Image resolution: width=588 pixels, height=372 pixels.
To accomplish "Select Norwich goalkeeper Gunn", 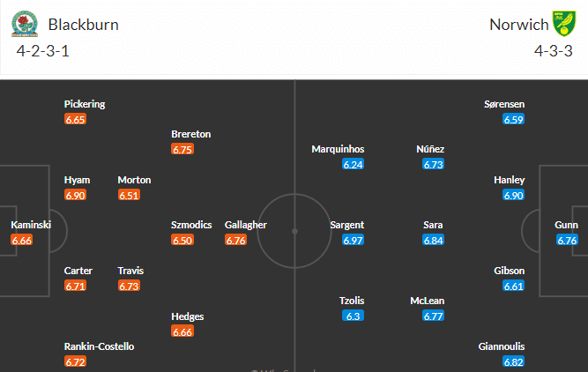I will 567,225.
